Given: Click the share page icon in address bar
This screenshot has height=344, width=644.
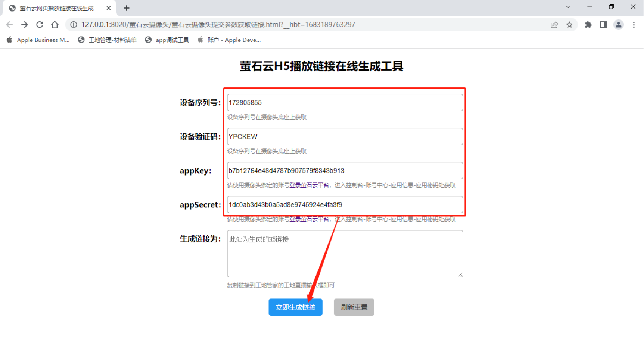Looking at the screenshot, I should click(x=554, y=25).
